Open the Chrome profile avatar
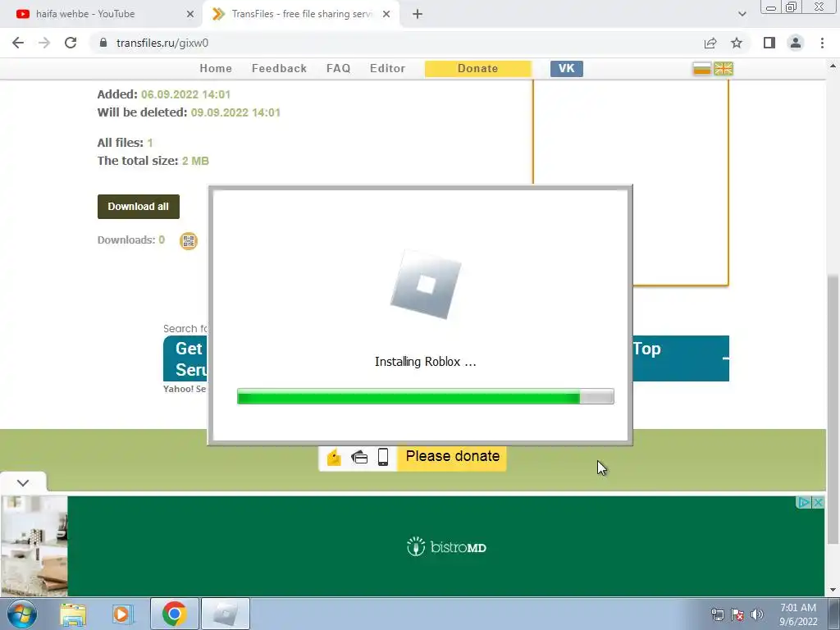The height and width of the screenshot is (630, 840). (x=796, y=43)
